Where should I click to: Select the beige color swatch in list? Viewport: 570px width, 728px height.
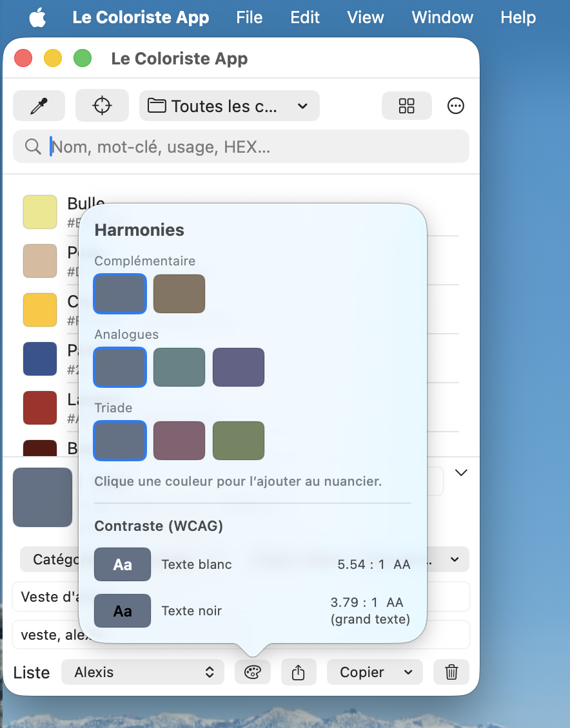coord(40,261)
